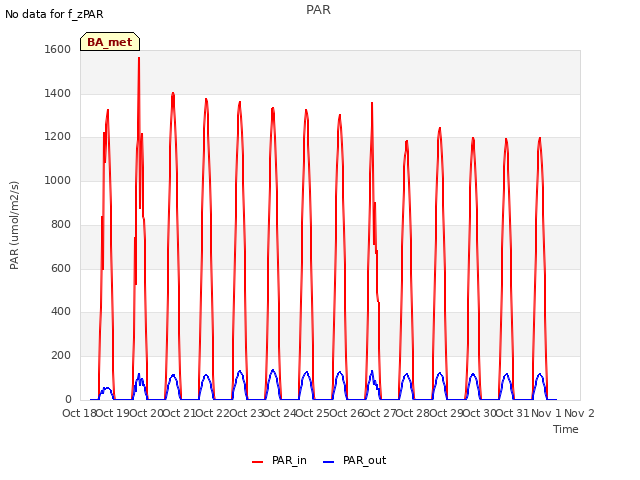This screenshot has width=640, height=480.
Task: Click the 1400 y-axis tick label
Action: [58, 93]
